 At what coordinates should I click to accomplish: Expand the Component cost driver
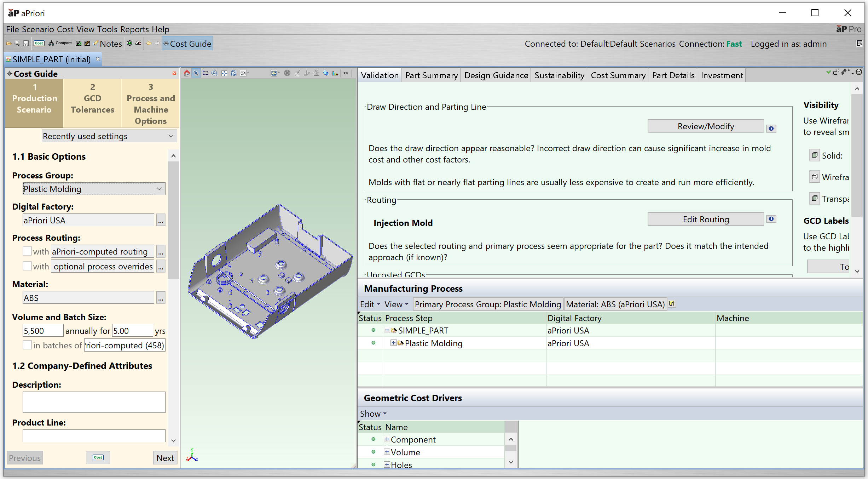[x=387, y=439]
